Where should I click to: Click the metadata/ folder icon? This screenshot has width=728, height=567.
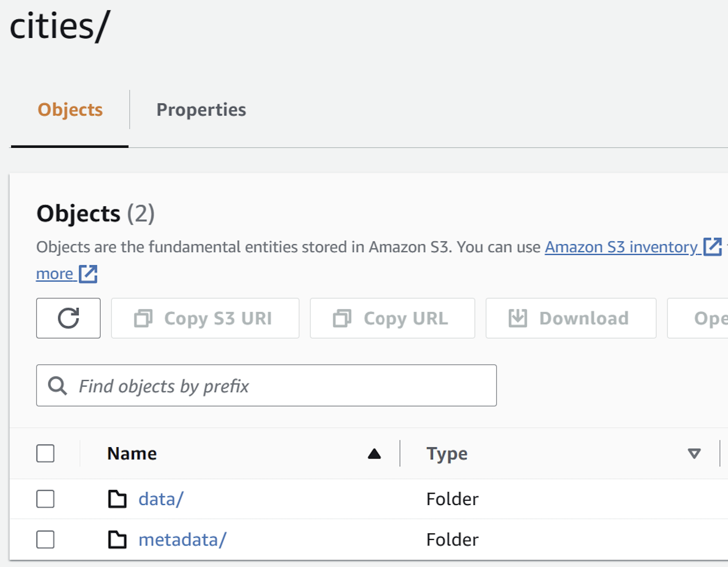(x=117, y=539)
